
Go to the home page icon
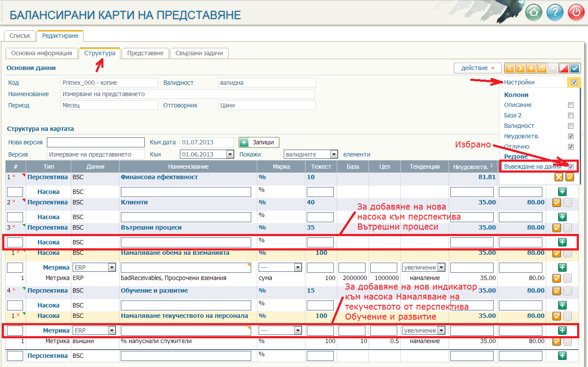534,12
